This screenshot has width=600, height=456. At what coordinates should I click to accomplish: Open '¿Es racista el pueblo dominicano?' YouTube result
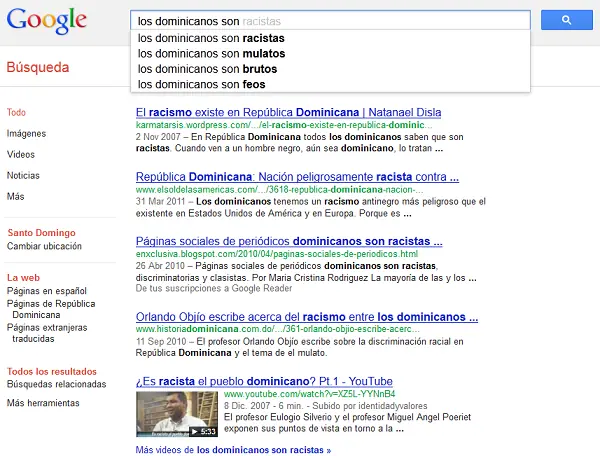[x=264, y=381]
